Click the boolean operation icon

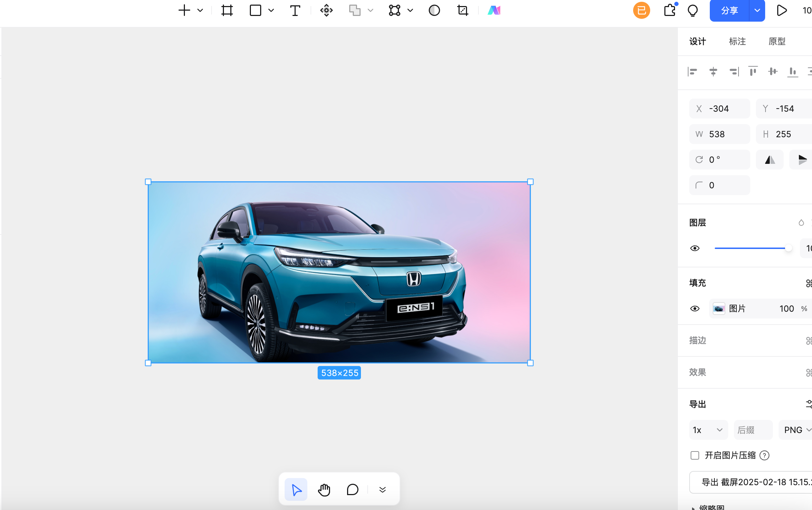coord(355,10)
